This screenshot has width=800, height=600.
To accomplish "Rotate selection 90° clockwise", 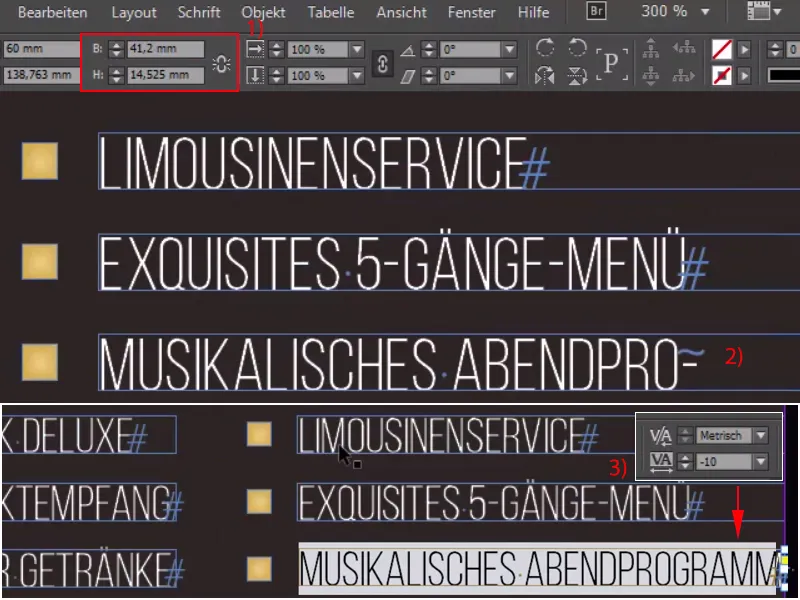I will (x=545, y=48).
